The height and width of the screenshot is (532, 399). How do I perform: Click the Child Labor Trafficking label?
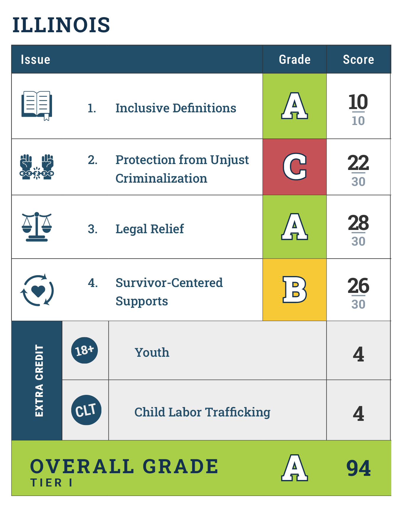(202, 412)
